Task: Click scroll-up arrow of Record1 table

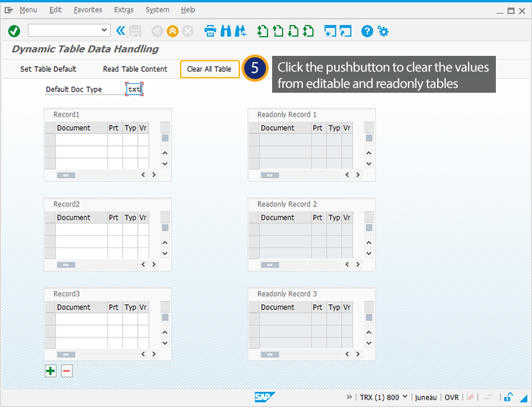Action: click(x=165, y=153)
